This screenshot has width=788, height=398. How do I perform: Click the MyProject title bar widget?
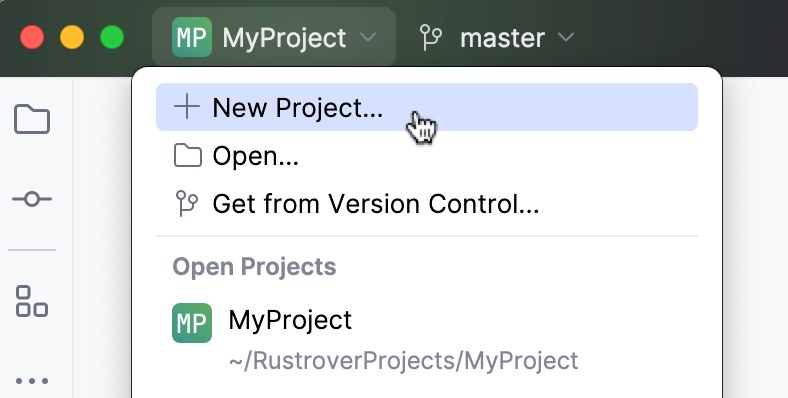coord(274,37)
